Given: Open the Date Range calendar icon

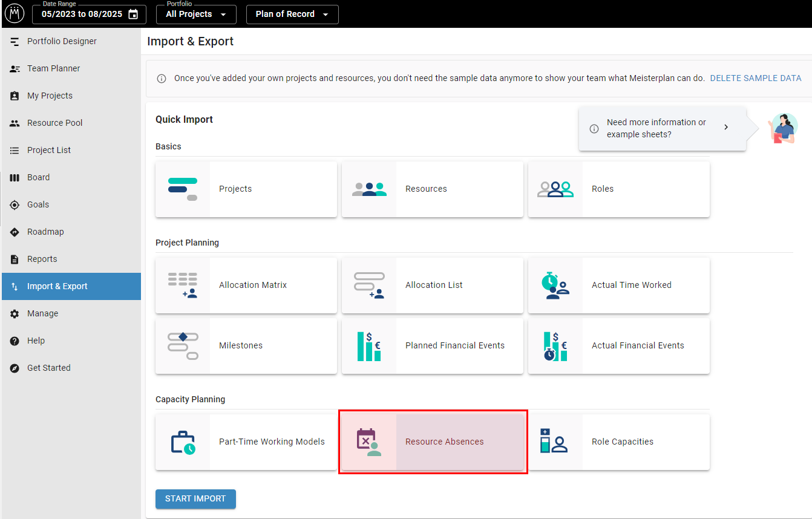Looking at the screenshot, I should click(x=133, y=14).
